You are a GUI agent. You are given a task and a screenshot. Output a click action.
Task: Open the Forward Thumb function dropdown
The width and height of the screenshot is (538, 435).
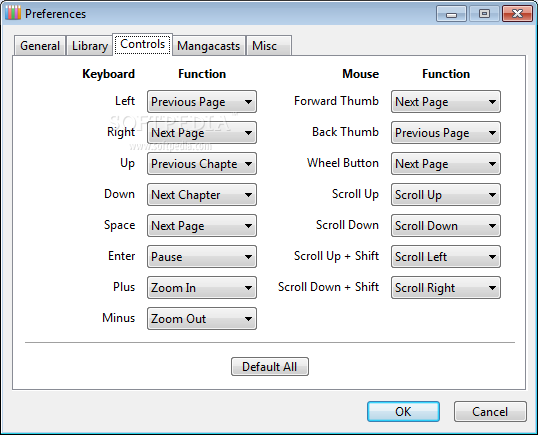pyautogui.click(x=446, y=102)
